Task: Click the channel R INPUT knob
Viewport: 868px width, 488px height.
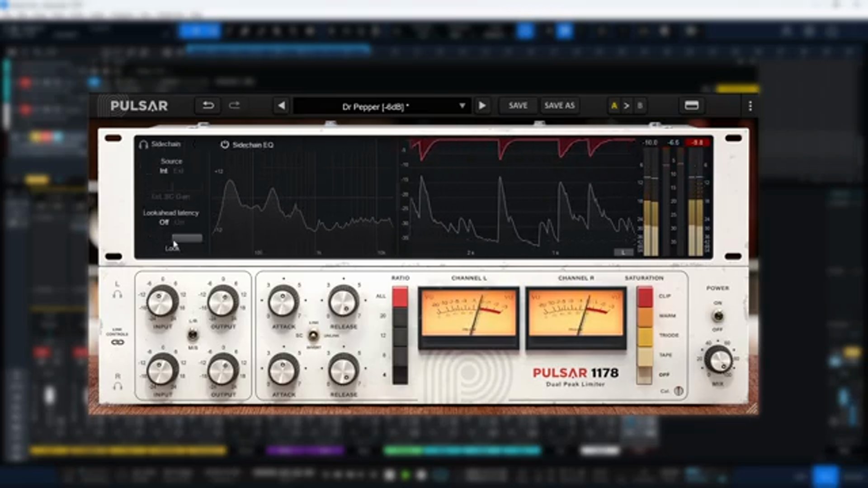Action: (162, 369)
